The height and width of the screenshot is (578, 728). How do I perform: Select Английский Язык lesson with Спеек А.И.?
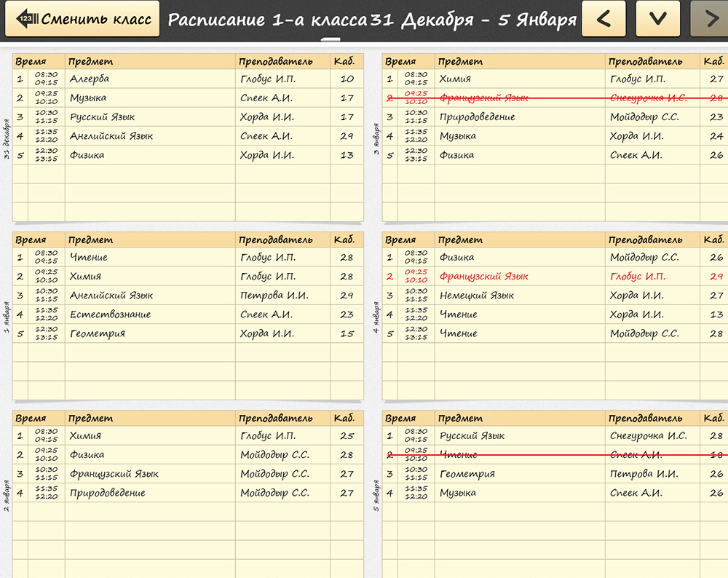[x=188, y=136]
